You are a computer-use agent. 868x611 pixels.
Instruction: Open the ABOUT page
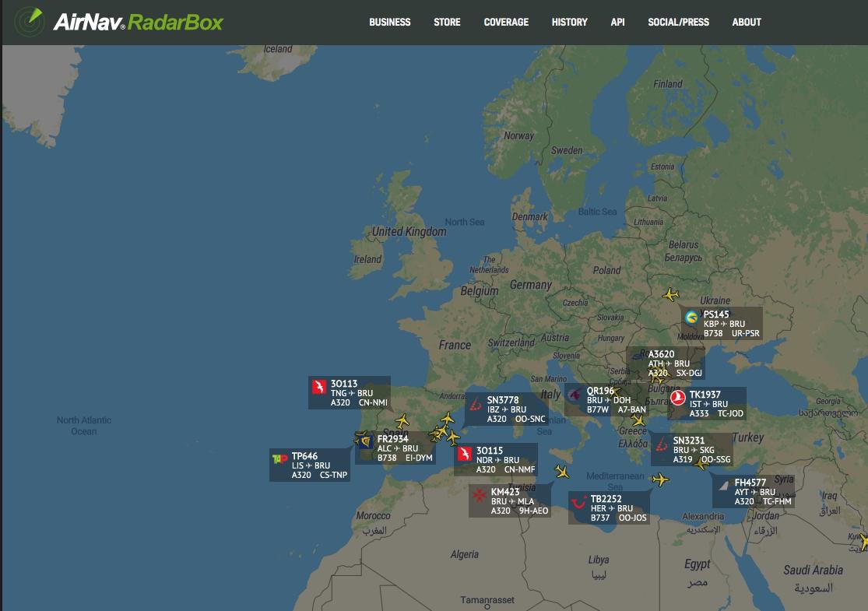[x=747, y=22]
